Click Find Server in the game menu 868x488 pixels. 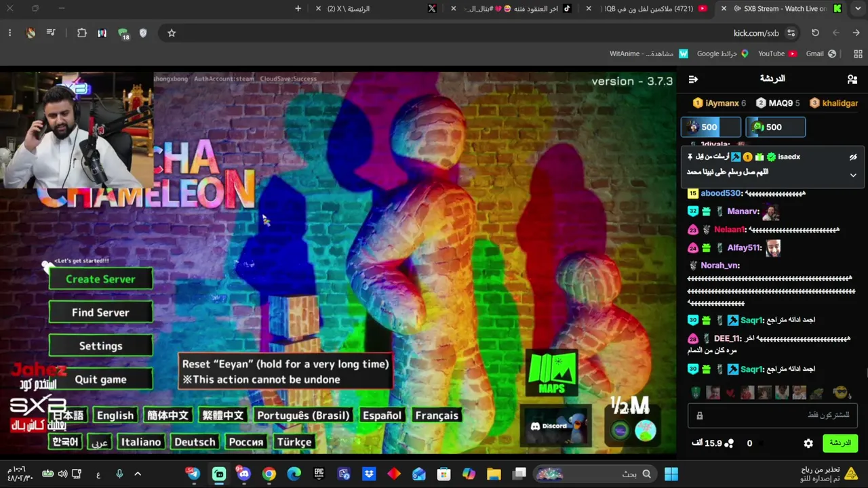100,312
